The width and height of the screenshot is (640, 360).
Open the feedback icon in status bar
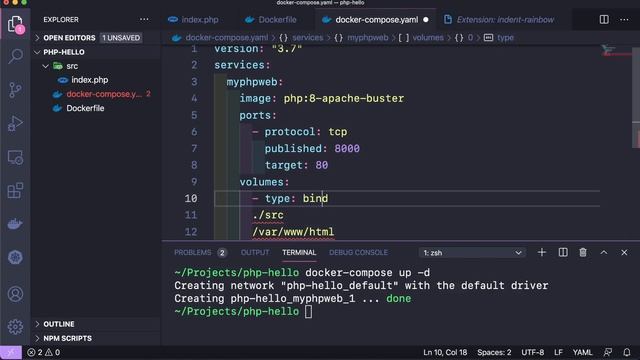[608, 352]
